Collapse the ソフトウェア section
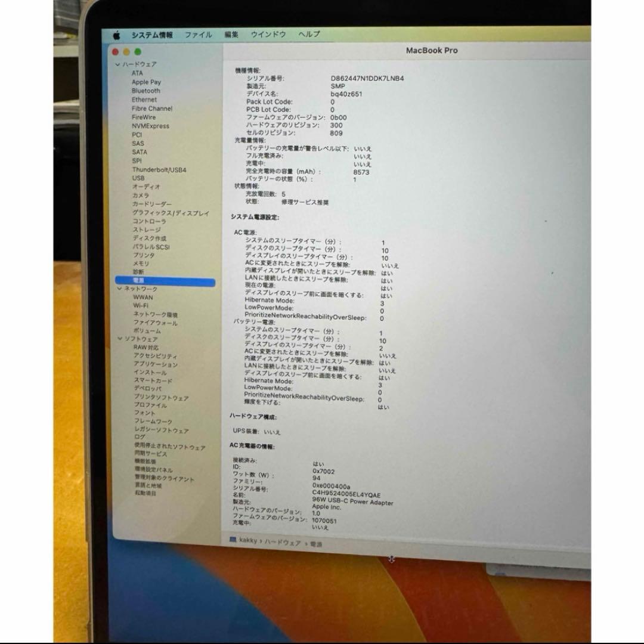Screen dimensions: 644x644 coord(121,339)
